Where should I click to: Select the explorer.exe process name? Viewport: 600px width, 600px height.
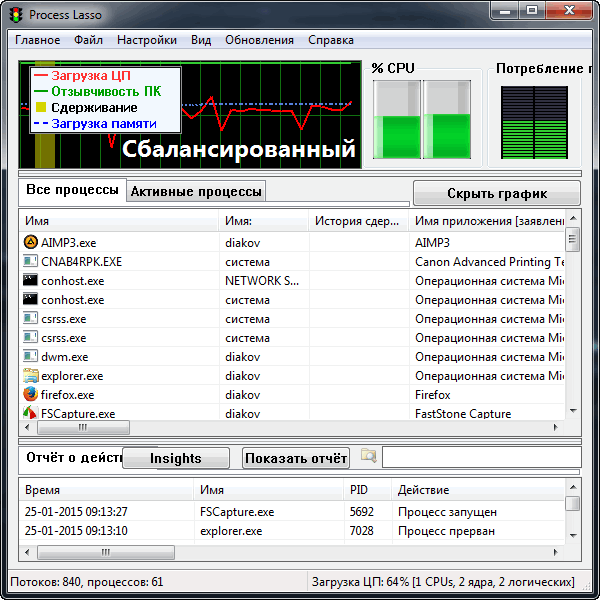pyautogui.click(x=72, y=376)
